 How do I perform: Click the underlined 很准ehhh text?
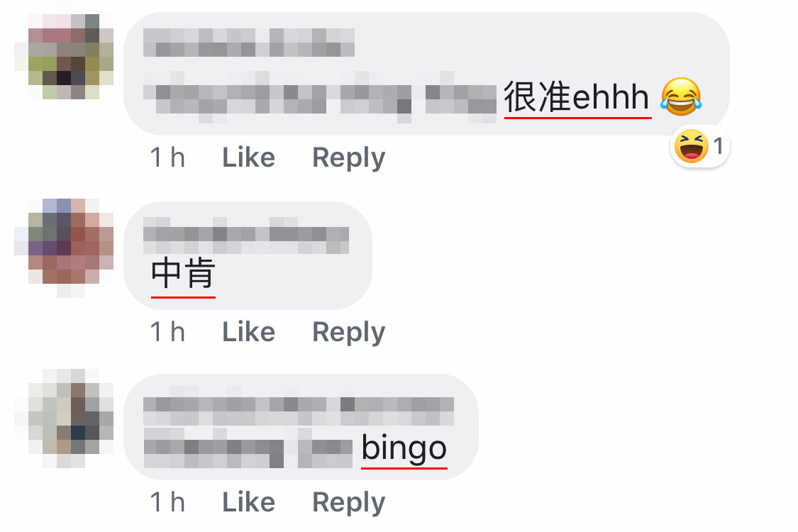[577, 96]
